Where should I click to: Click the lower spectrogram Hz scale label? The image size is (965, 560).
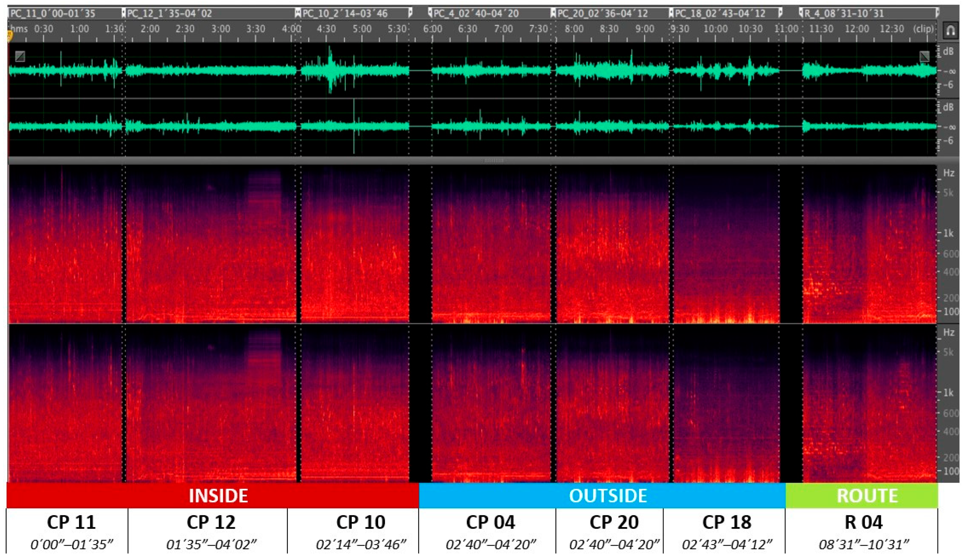pos(949,332)
